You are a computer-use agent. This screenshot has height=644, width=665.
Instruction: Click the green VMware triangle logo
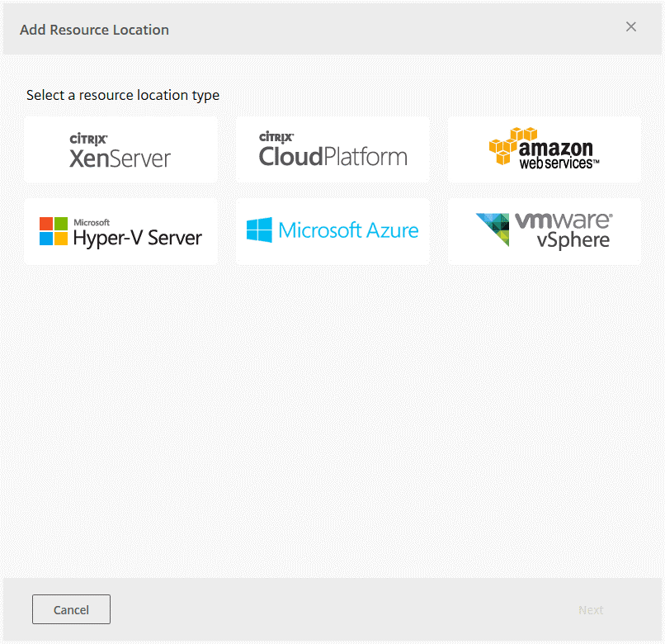[493, 230]
